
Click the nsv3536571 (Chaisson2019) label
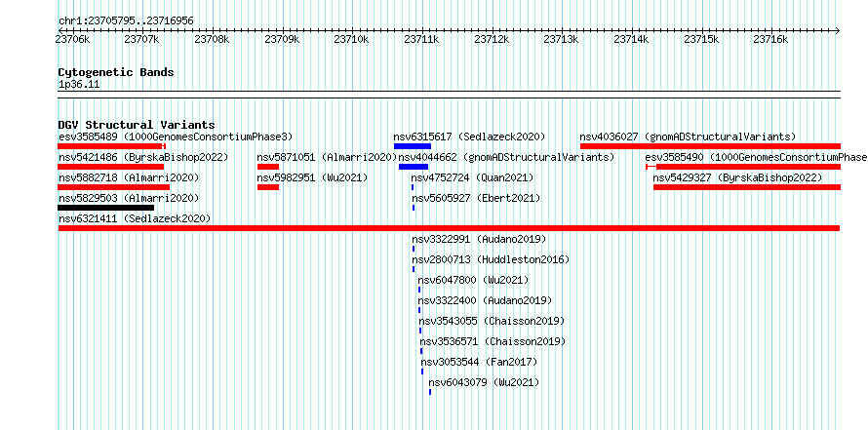pos(493,341)
